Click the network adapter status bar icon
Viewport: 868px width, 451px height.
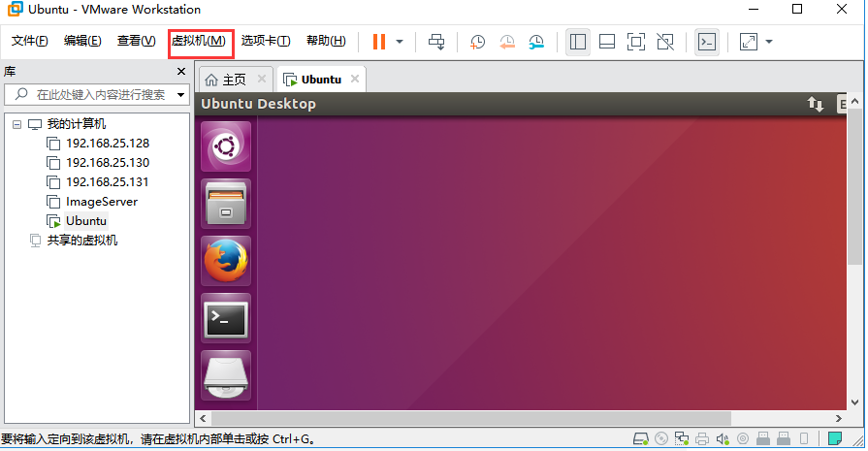(x=682, y=439)
